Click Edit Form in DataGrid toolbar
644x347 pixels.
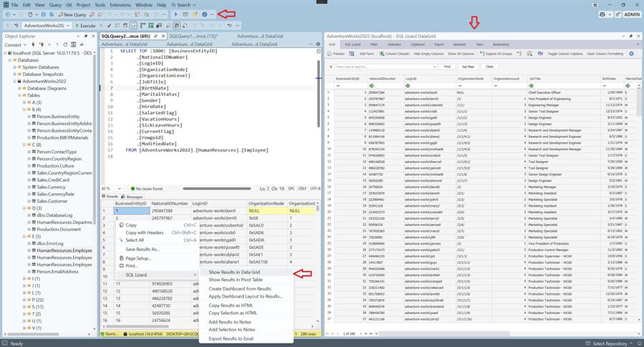coord(366,54)
